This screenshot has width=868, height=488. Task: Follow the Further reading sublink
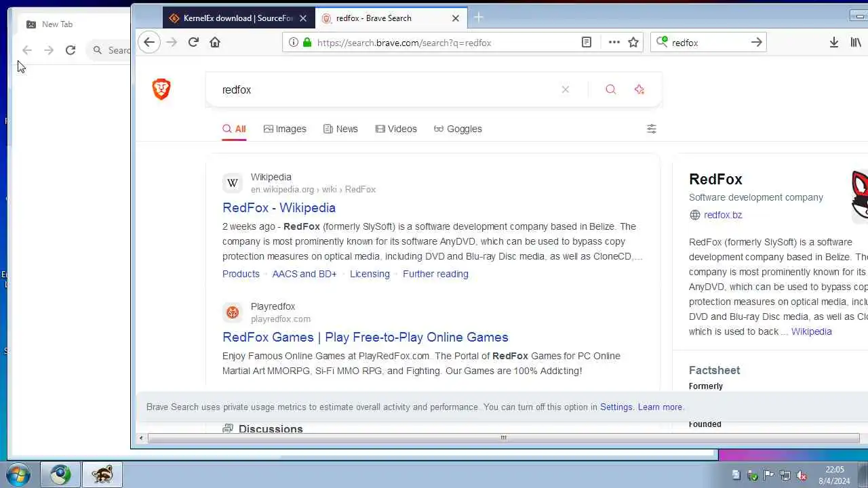point(435,274)
